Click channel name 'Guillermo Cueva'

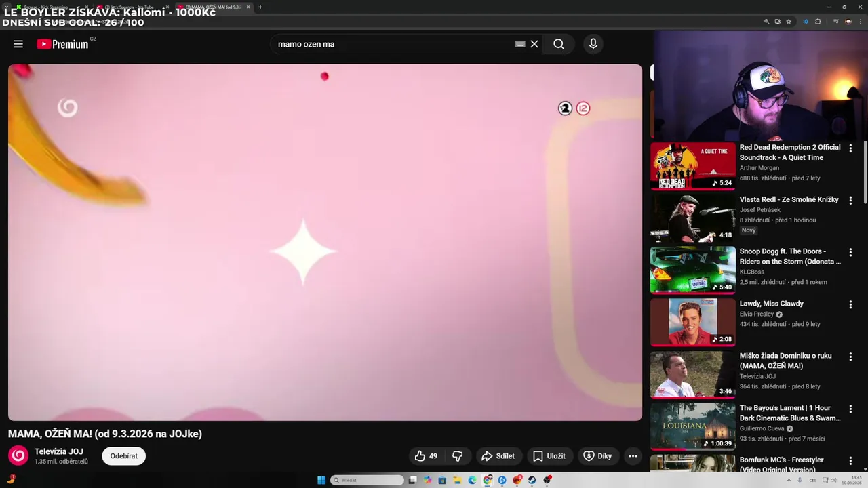click(x=762, y=428)
